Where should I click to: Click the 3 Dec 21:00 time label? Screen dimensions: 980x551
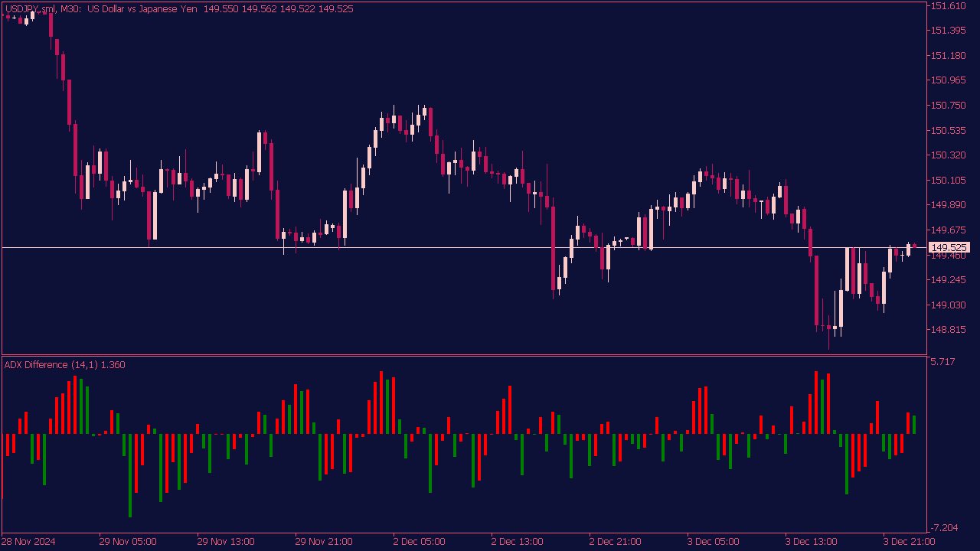[911, 542]
